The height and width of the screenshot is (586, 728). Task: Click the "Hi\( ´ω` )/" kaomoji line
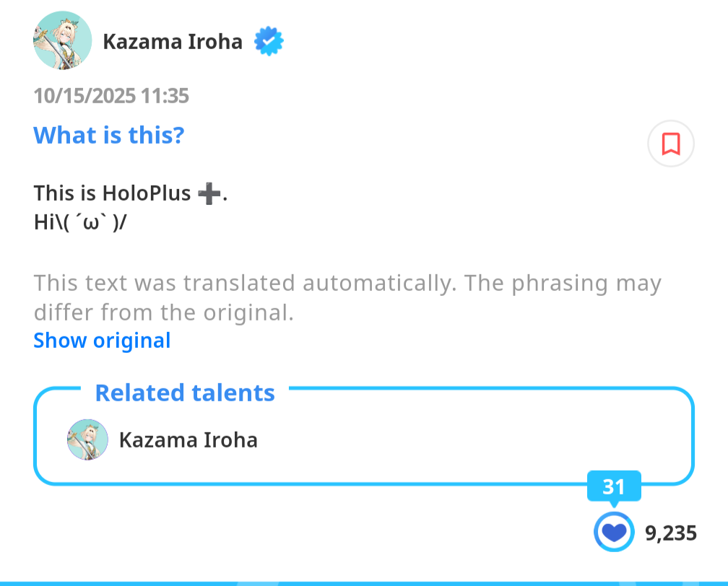click(79, 221)
